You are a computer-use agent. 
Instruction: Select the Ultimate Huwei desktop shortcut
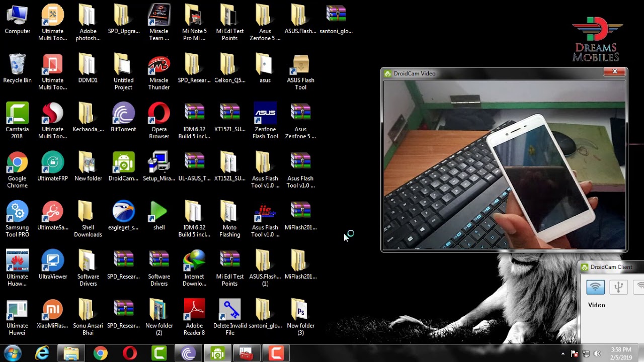(17, 317)
